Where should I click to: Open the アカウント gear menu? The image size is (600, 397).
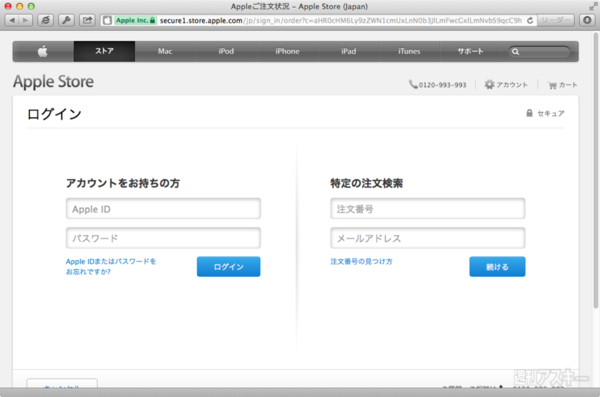(506, 85)
